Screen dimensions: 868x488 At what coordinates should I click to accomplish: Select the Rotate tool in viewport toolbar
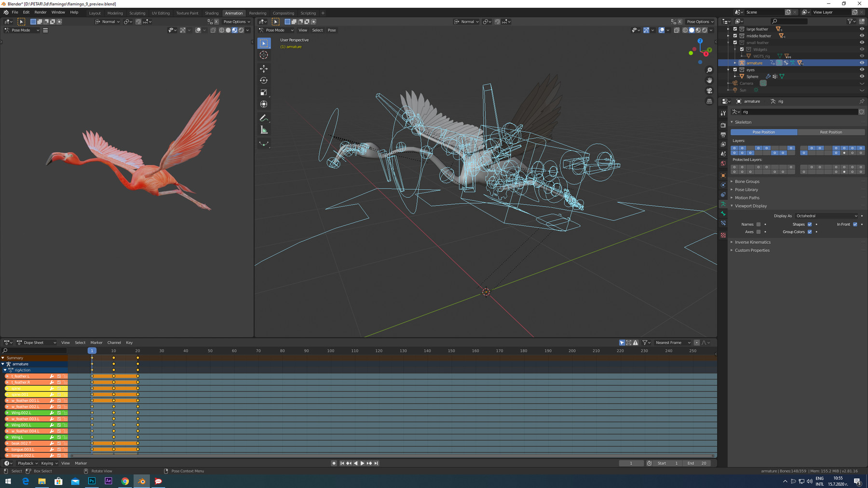click(264, 80)
